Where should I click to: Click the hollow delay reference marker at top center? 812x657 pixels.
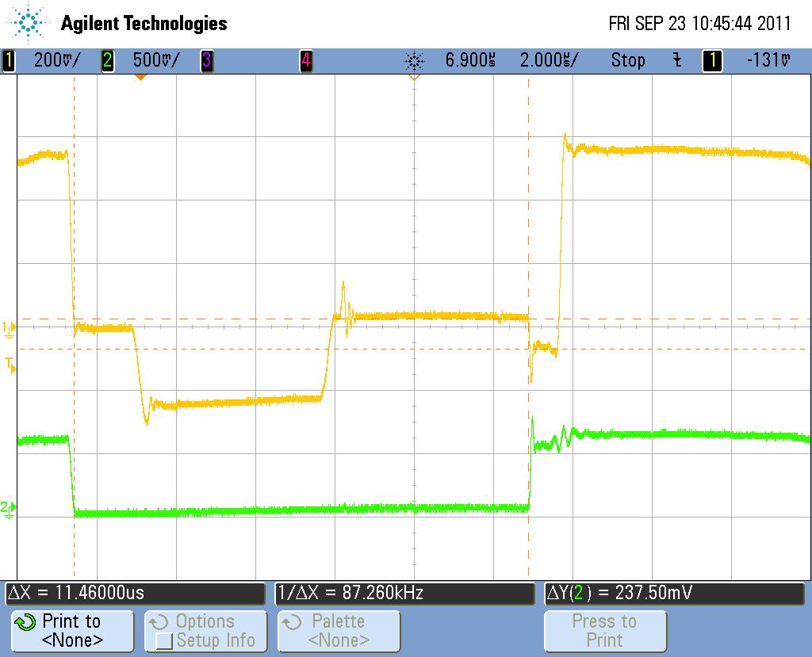pyautogui.click(x=414, y=77)
